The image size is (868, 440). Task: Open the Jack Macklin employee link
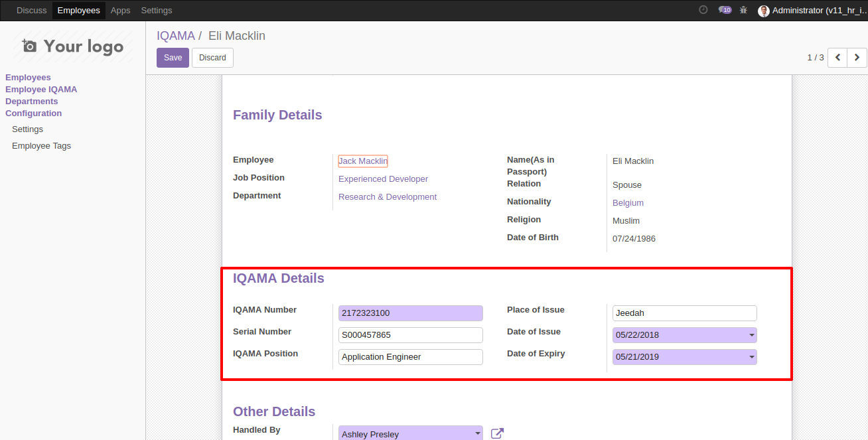tap(362, 161)
